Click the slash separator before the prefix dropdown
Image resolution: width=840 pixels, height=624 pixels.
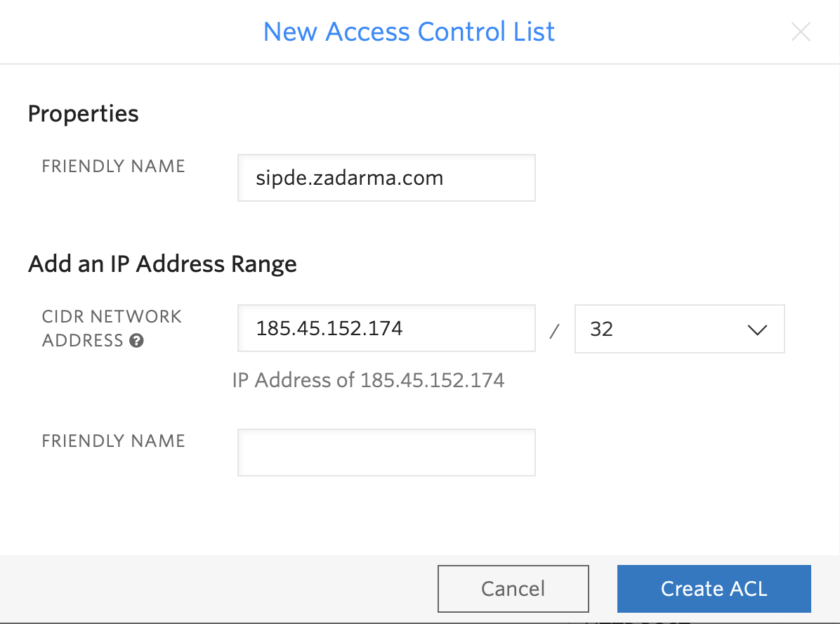pyautogui.click(x=554, y=331)
